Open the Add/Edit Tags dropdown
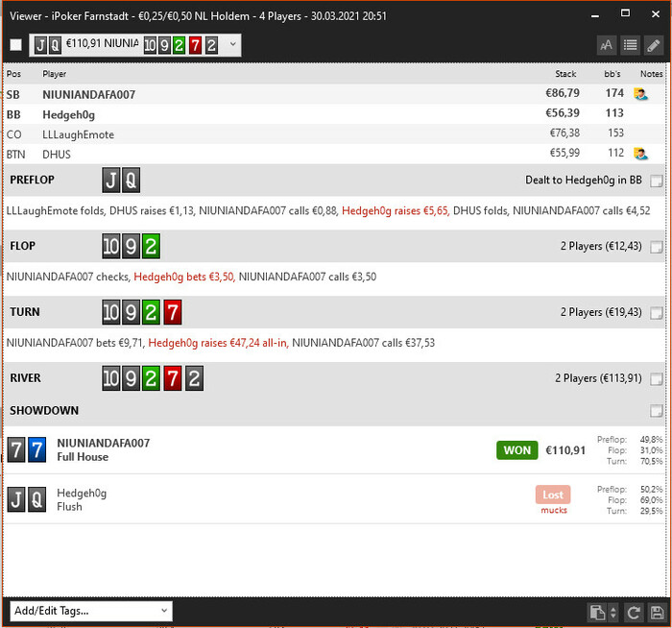Image resolution: width=672 pixels, height=628 pixels. (x=91, y=611)
